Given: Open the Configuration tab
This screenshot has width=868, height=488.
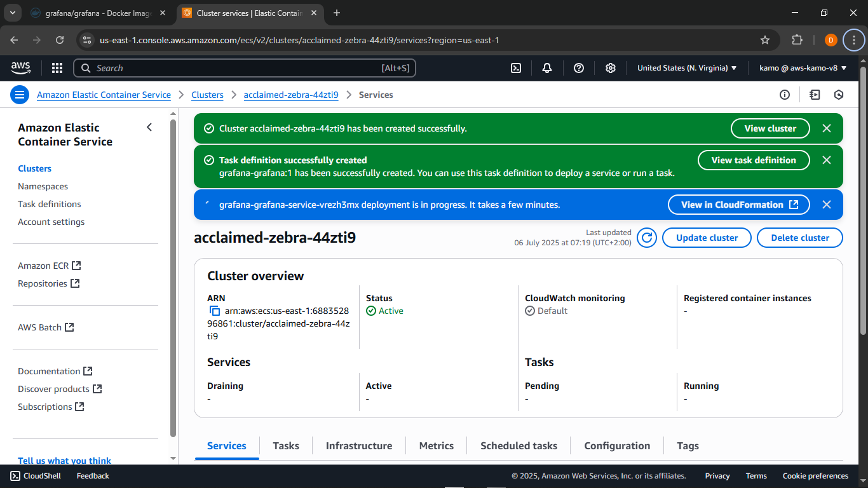Looking at the screenshot, I should pos(617,445).
